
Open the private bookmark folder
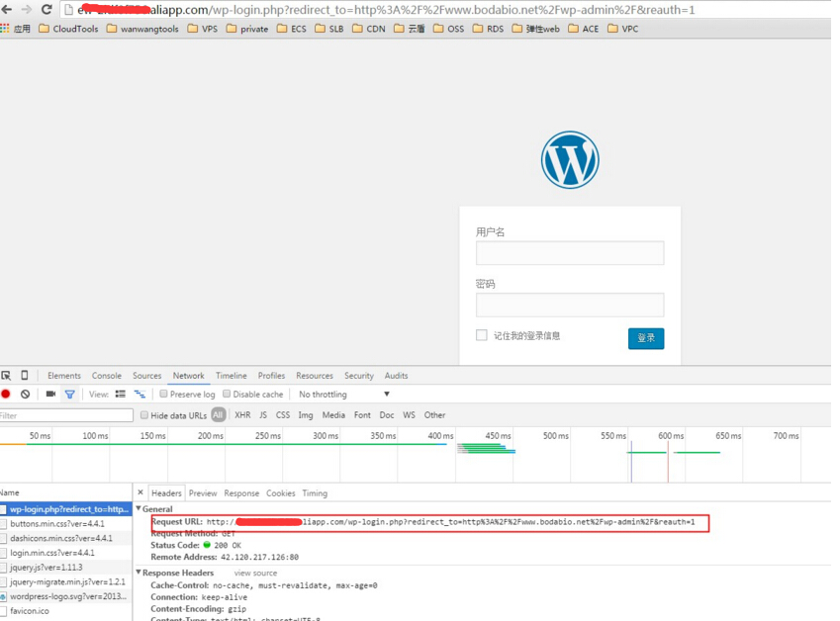(247, 29)
